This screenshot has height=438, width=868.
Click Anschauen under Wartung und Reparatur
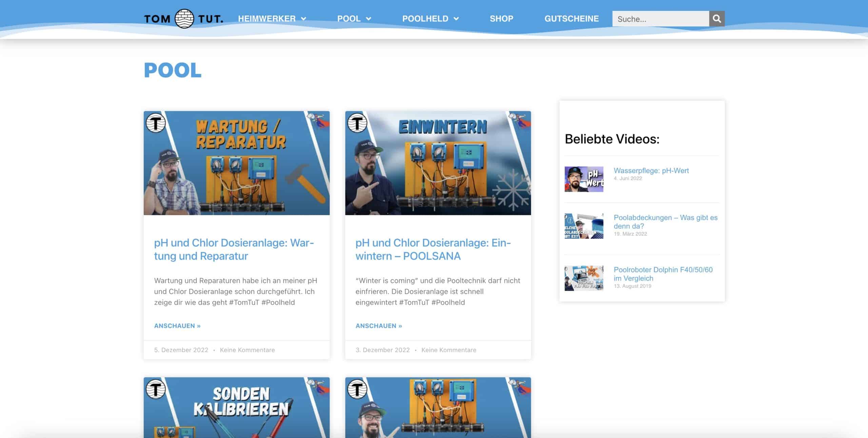click(177, 326)
